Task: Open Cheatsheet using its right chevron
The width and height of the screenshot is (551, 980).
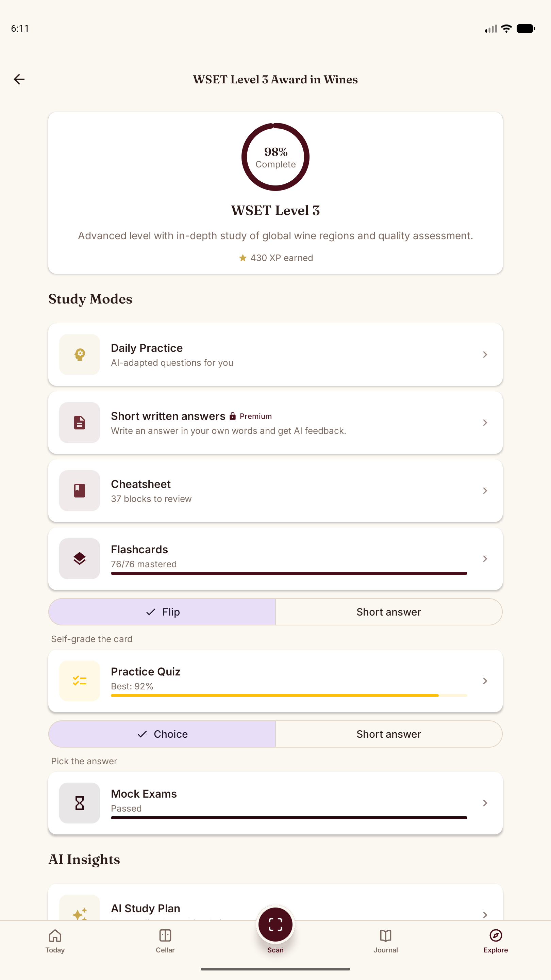Action: pyautogui.click(x=485, y=491)
